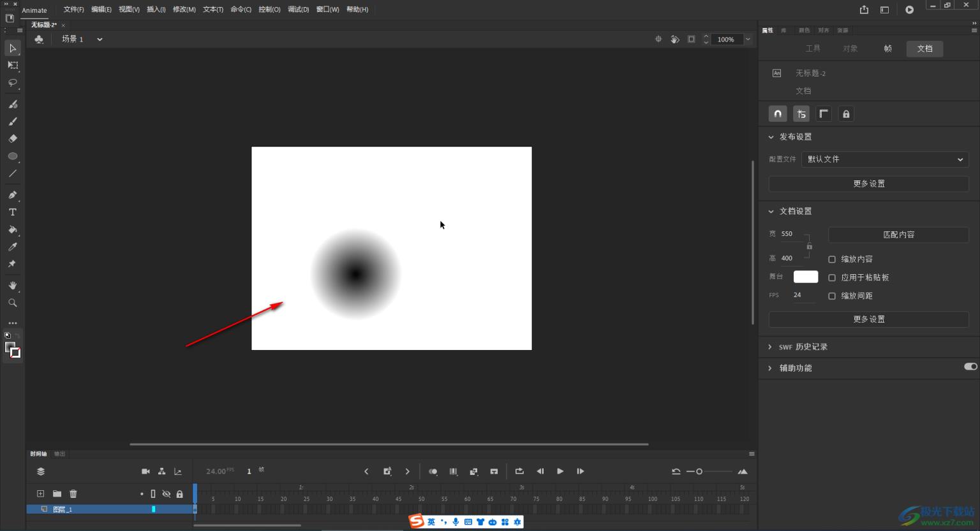Tick the 缩放间距 checkbox

point(832,296)
